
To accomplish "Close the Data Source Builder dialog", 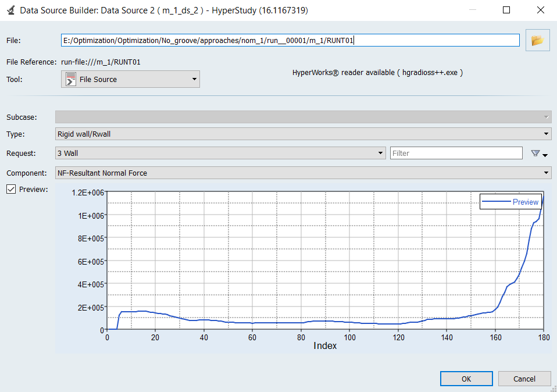I will [x=540, y=10].
